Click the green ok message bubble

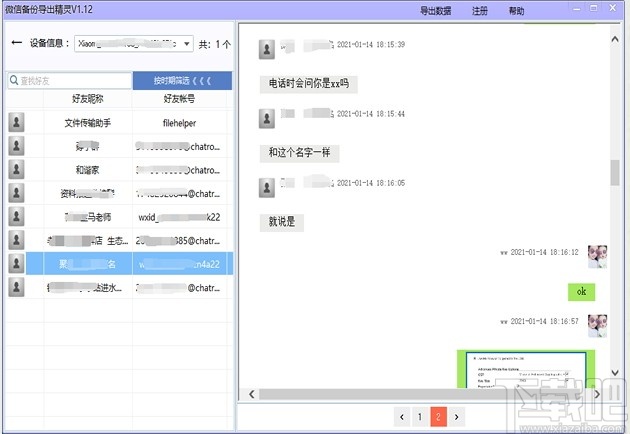pos(581,292)
